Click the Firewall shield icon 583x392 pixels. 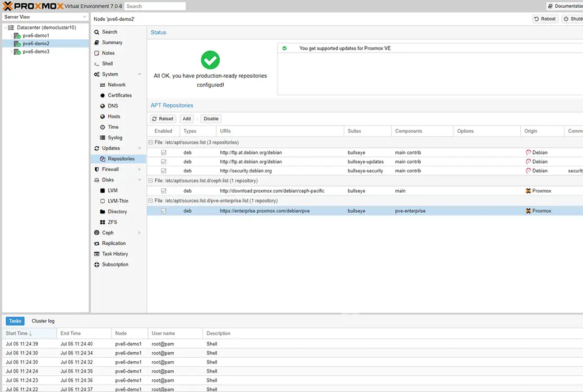[96, 170]
